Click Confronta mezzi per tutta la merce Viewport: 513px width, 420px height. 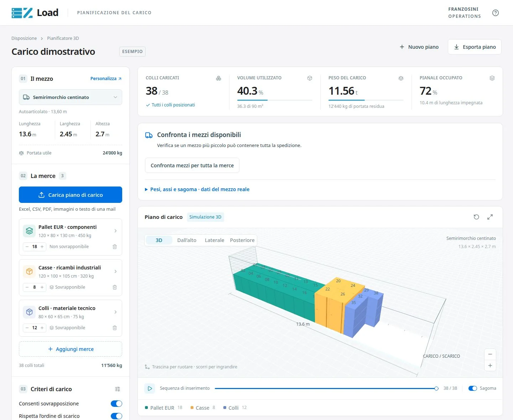pyautogui.click(x=192, y=166)
